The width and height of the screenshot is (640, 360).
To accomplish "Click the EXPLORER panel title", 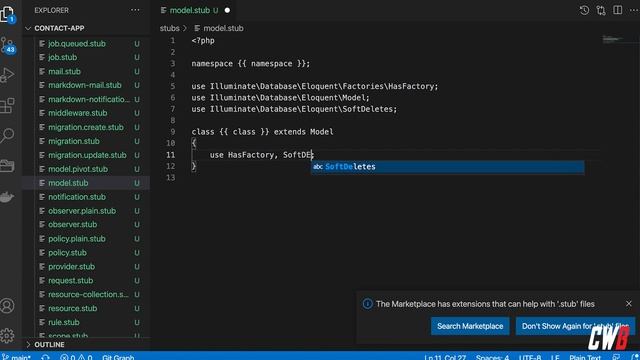I will tap(51, 10).
